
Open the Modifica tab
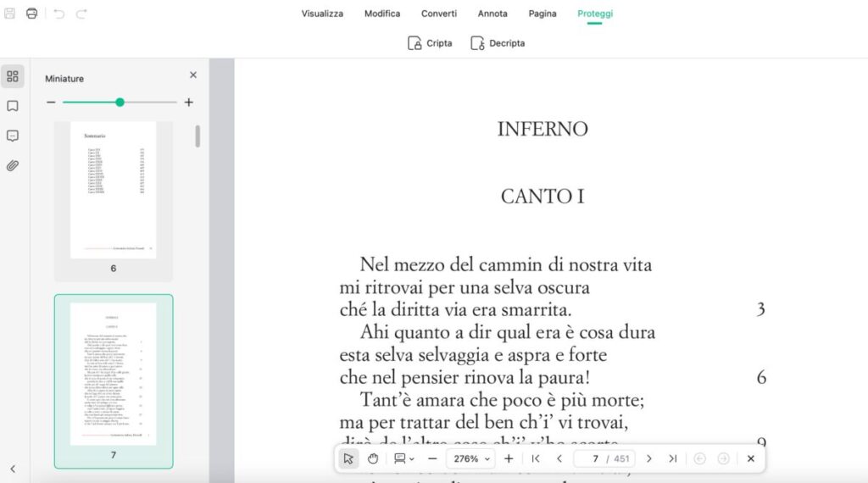point(382,14)
